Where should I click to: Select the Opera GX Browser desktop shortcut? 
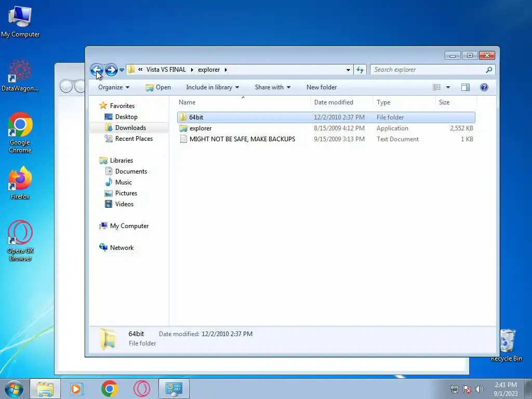point(20,241)
